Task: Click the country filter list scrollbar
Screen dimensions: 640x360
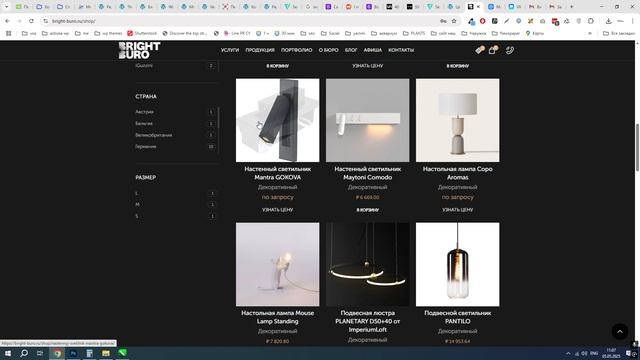Action: click(218, 118)
